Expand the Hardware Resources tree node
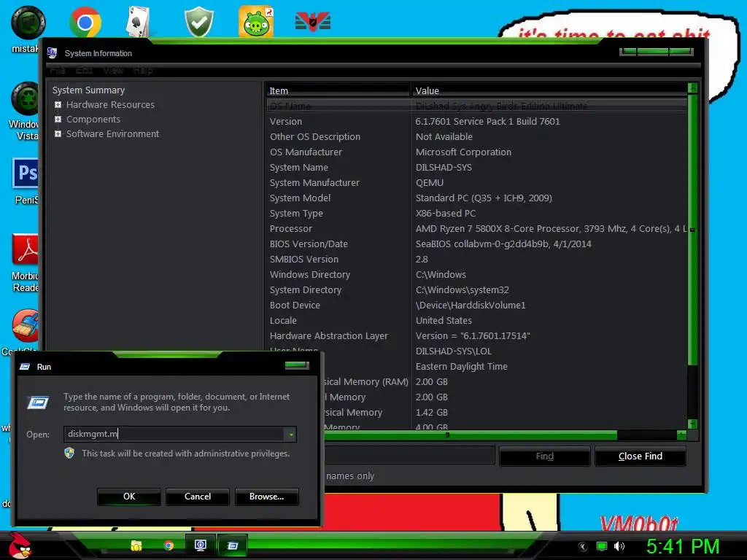Viewport: 747px width, 560px height. pyautogui.click(x=58, y=105)
